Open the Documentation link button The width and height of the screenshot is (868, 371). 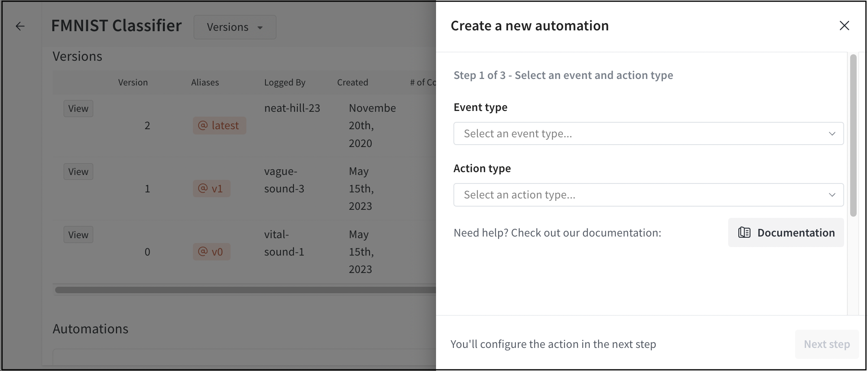(786, 232)
